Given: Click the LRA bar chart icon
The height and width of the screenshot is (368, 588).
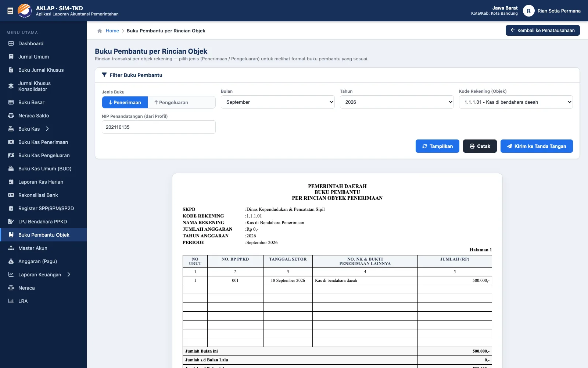Looking at the screenshot, I should pyautogui.click(x=11, y=301).
